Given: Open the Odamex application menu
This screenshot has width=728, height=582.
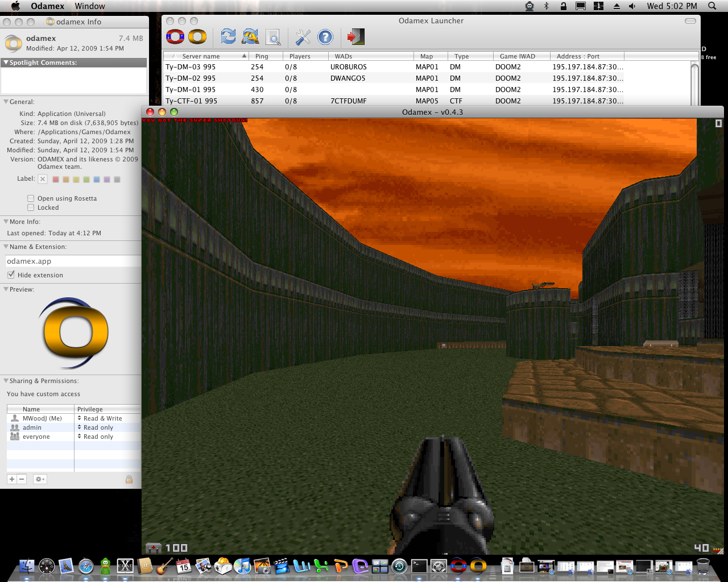Looking at the screenshot, I should (x=47, y=6).
